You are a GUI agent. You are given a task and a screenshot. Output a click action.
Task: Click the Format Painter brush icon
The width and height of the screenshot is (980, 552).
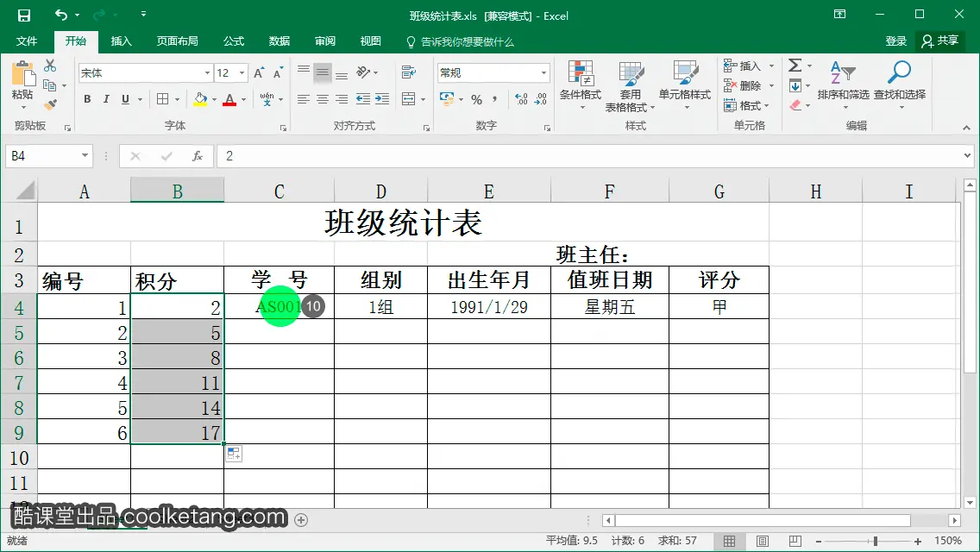tap(50, 104)
